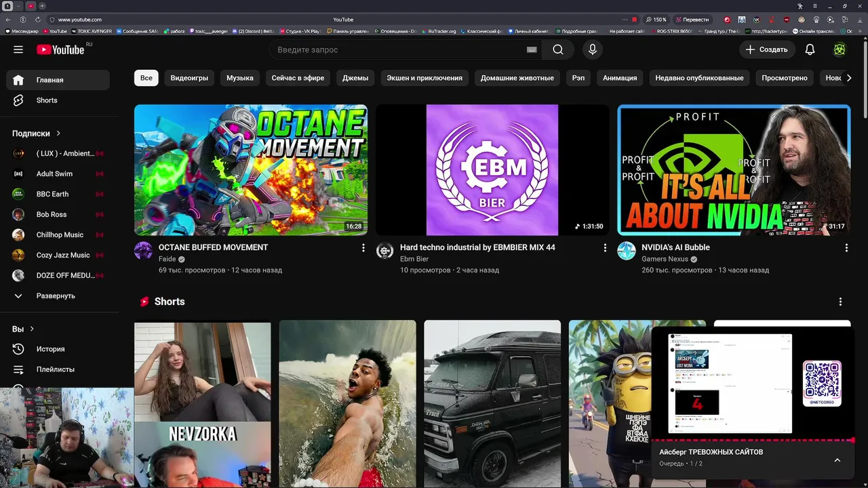
Task: Open the EBM BIER video thumbnail
Action: (492, 170)
